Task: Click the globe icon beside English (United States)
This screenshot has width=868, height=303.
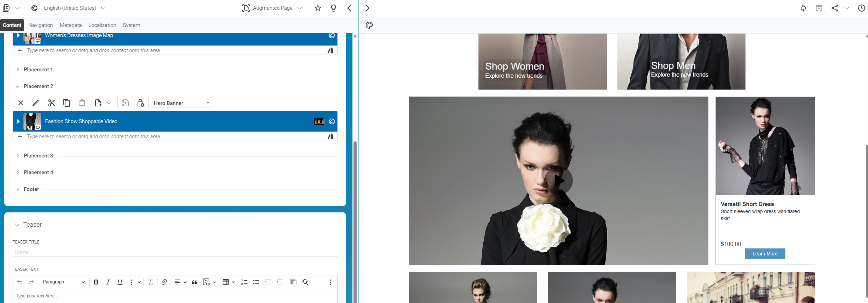Action: (34, 8)
